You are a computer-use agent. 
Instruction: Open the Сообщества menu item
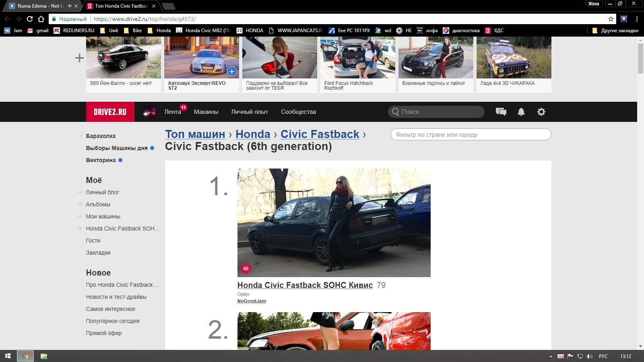298,112
